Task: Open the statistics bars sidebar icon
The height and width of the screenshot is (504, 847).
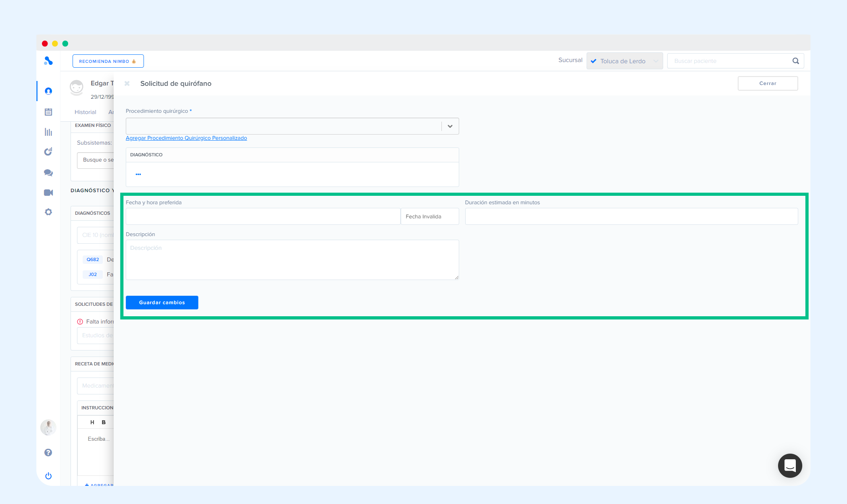Action: tap(48, 132)
